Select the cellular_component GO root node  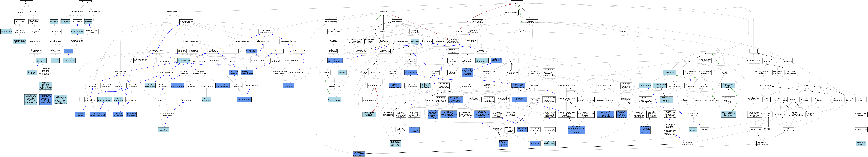(x=86, y=3)
